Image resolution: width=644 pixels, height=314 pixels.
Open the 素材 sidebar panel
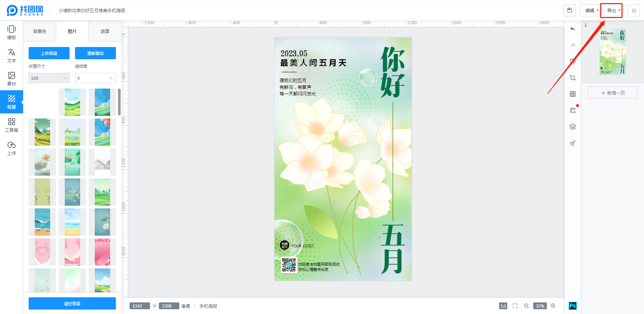click(x=12, y=79)
